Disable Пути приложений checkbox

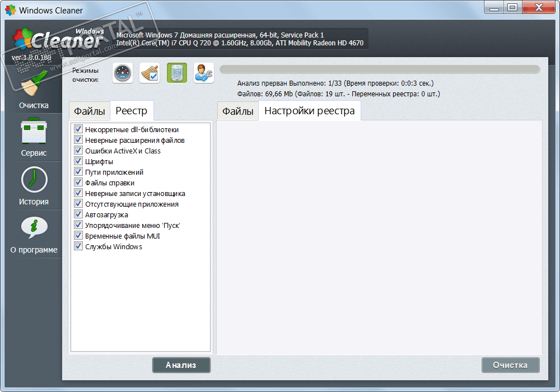78,172
